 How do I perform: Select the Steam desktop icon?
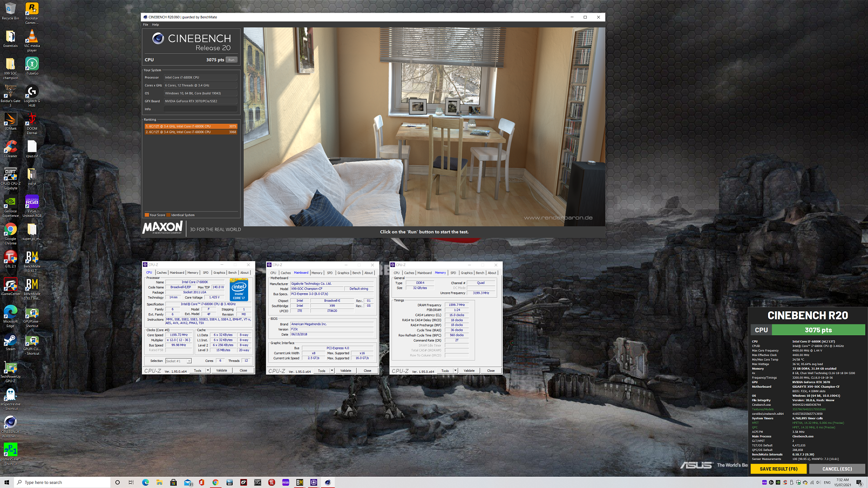[10, 342]
